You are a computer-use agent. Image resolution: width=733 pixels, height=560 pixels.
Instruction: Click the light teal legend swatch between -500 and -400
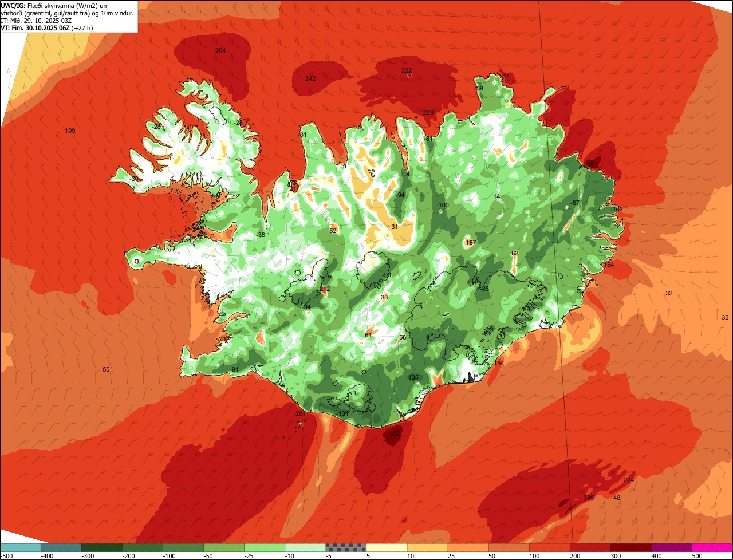(20, 547)
